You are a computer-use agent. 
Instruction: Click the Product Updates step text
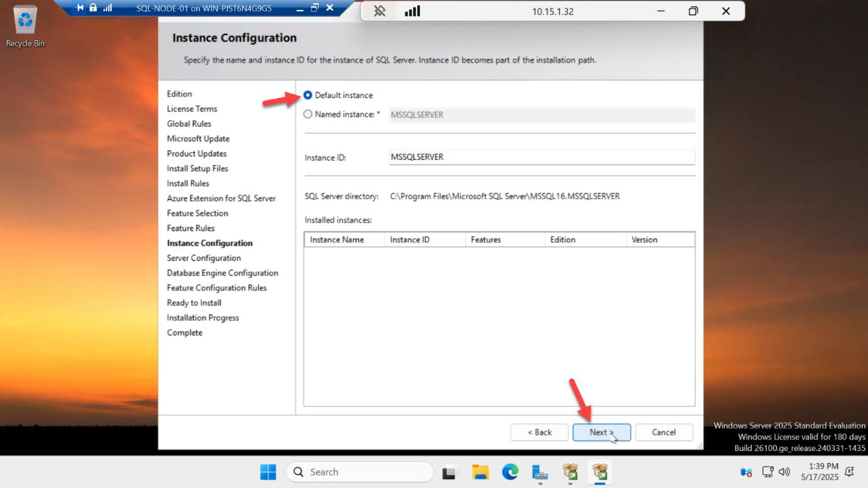[x=197, y=153]
